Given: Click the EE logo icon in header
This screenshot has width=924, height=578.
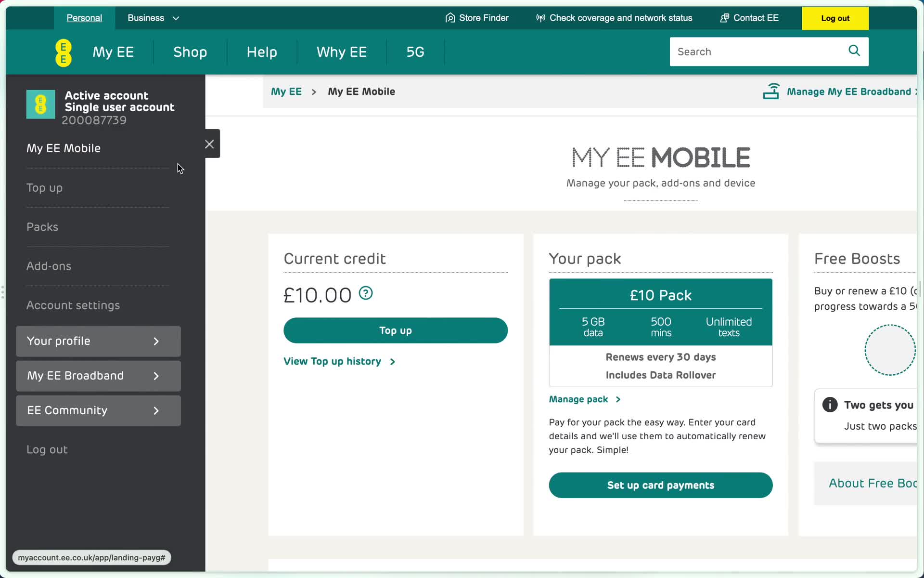Looking at the screenshot, I should (63, 52).
